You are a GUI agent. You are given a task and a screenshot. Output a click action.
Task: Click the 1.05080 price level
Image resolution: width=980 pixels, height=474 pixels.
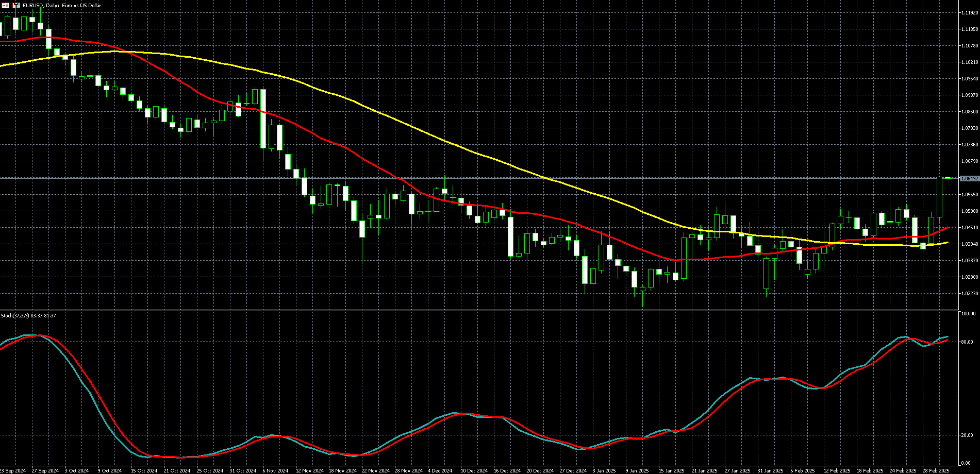point(970,211)
